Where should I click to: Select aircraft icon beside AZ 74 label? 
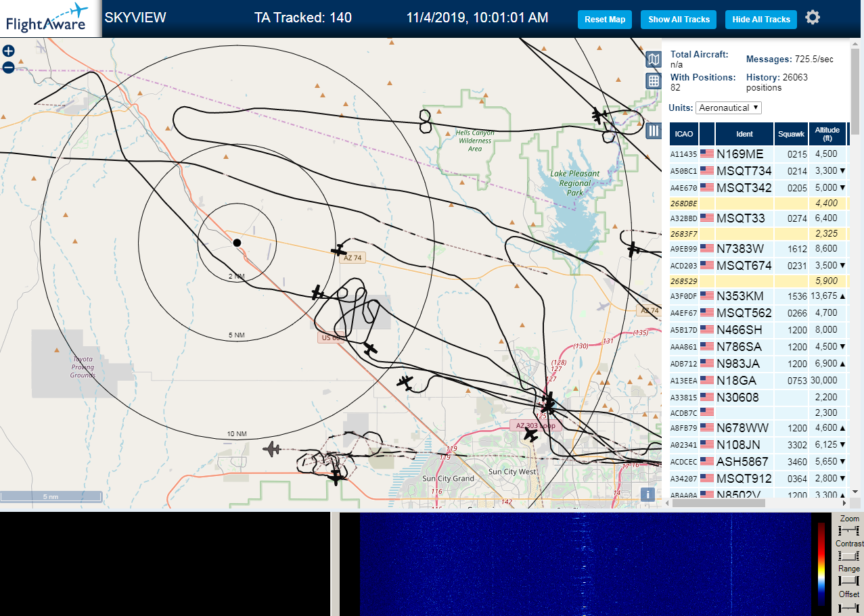pyautogui.click(x=339, y=250)
